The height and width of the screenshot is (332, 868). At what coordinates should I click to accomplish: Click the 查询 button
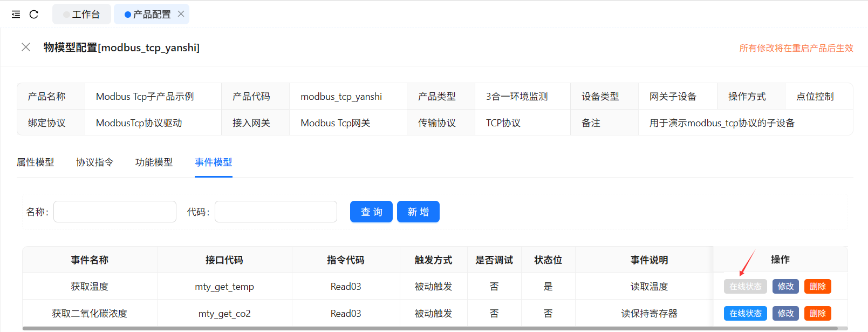click(x=371, y=212)
